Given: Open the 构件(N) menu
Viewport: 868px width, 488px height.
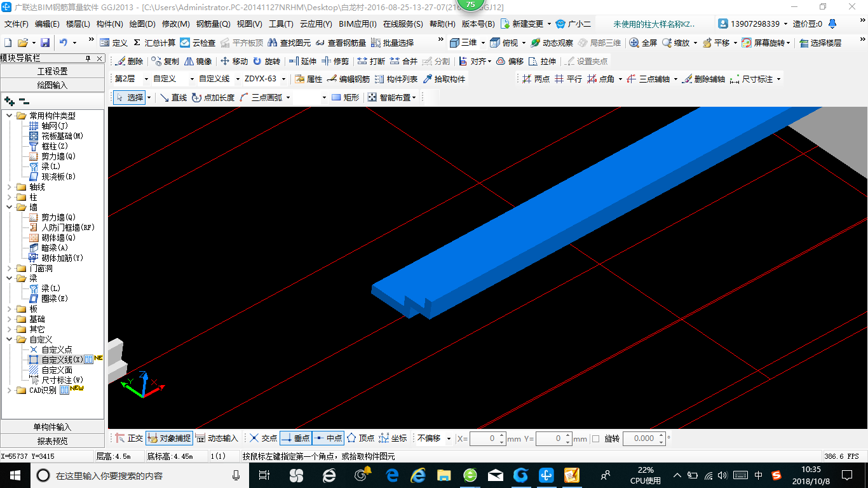Looking at the screenshot, I should pyautogui.click(x=110, y=24).
